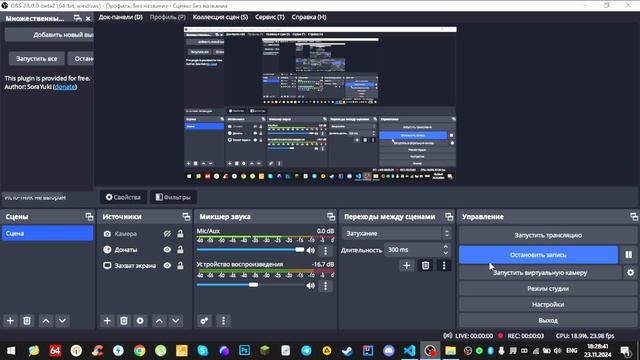This screenshot has height=360, width=640.
Task: Open the Затухание transition dropdown
Action: pyautogui.click(x=397, y=233)
